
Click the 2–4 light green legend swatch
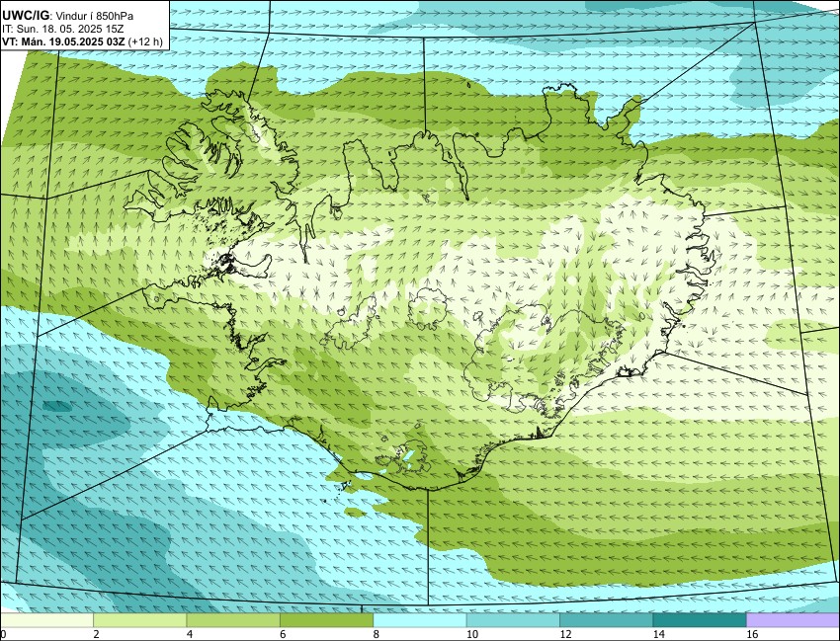[140, 620]
